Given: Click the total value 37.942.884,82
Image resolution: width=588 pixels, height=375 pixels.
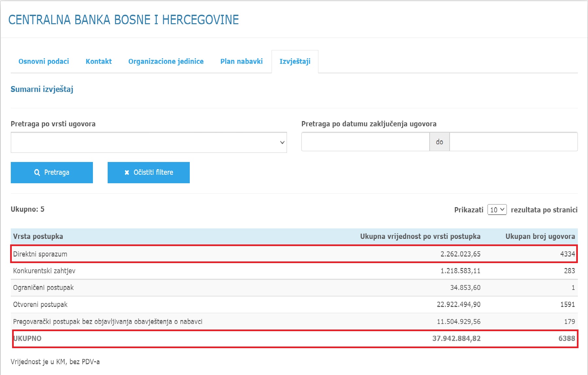Looking at the screenshot, I should coord(456,338).
